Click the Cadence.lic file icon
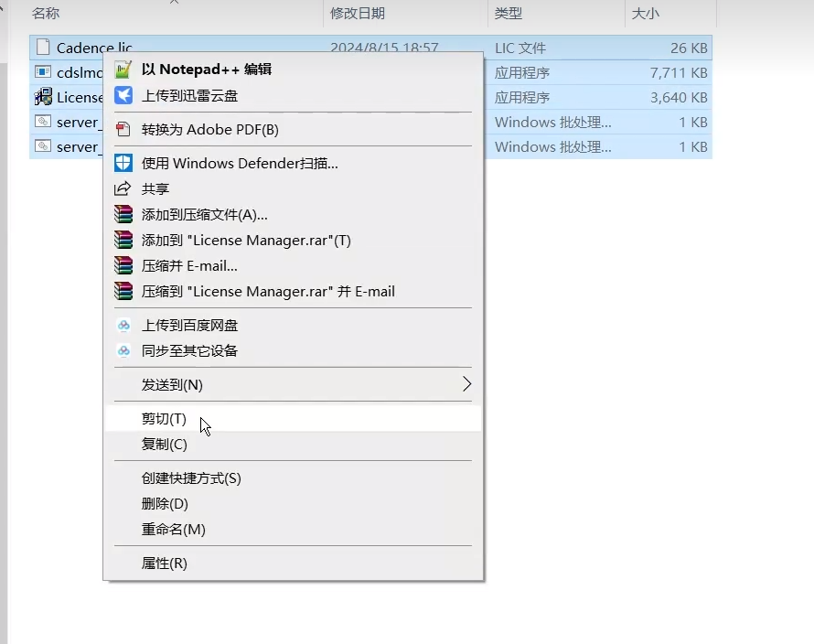The width and height of the screenshot is (814, 644). pos(43,48)
